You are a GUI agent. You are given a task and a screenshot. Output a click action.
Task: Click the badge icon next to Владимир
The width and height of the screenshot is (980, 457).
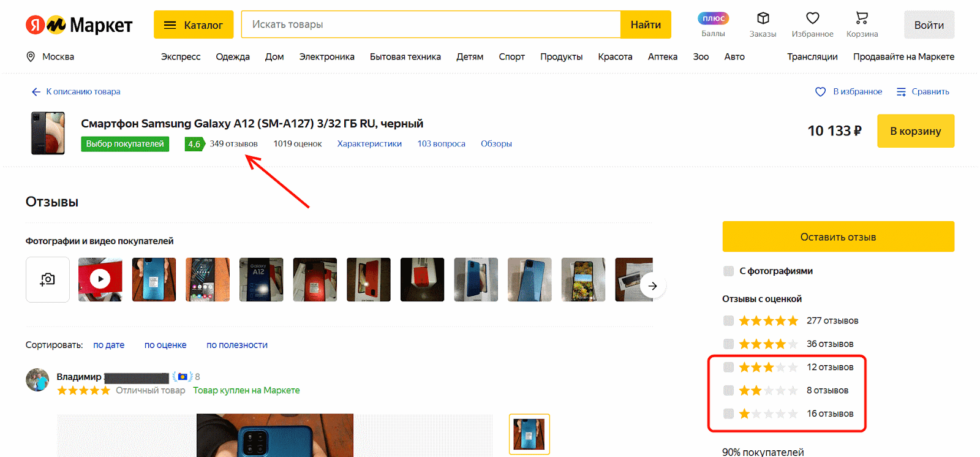183,377
